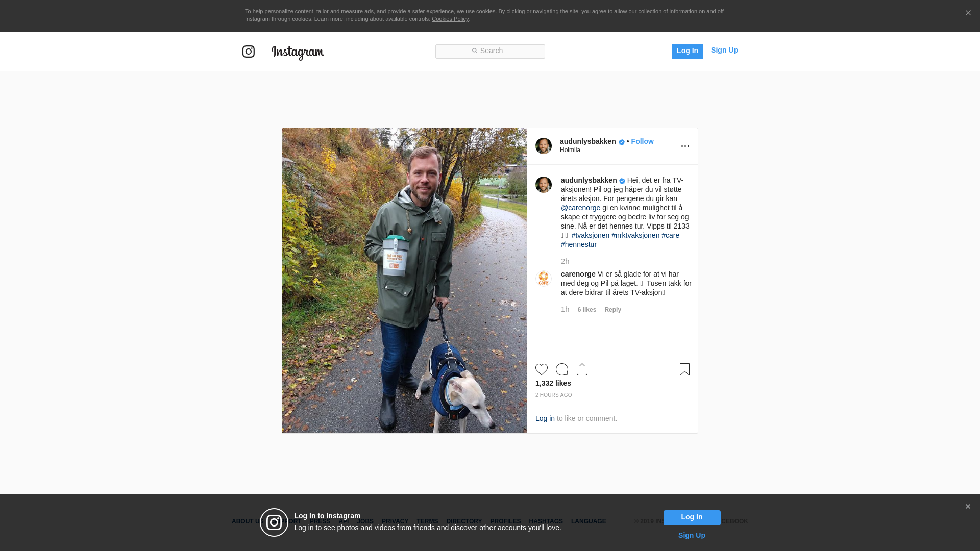
Task: Open the HASHTAGS footer link
Action: (x=546, y=521)
